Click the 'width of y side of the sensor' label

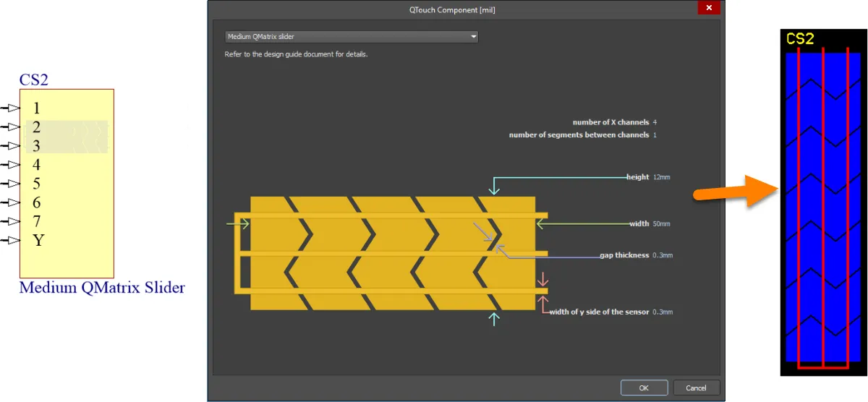click(x=599, y=312)
